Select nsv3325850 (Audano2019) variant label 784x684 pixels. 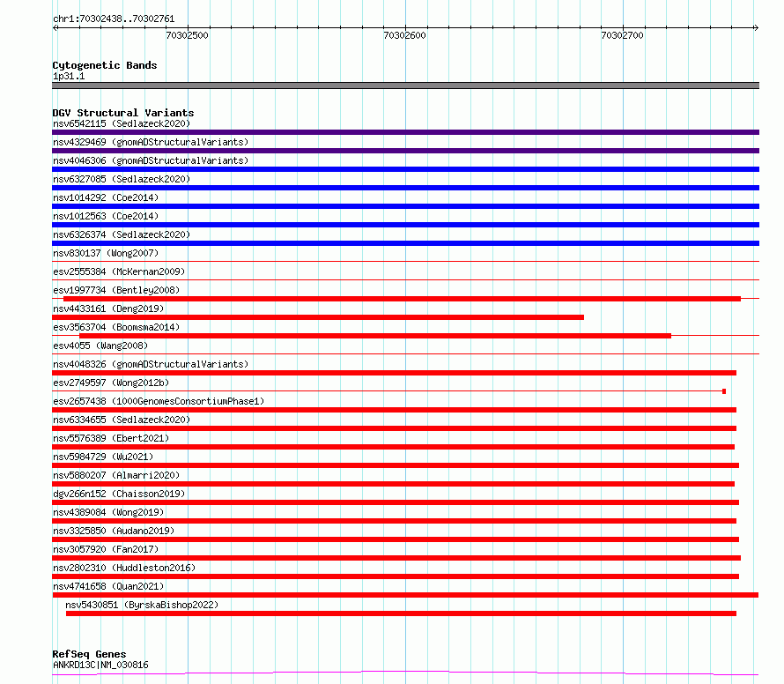(114, 531)
